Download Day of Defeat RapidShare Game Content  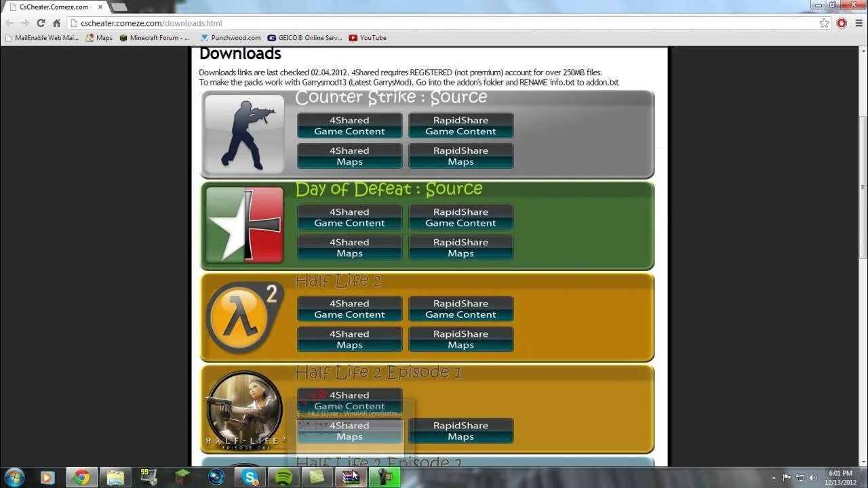coord(460,218)
